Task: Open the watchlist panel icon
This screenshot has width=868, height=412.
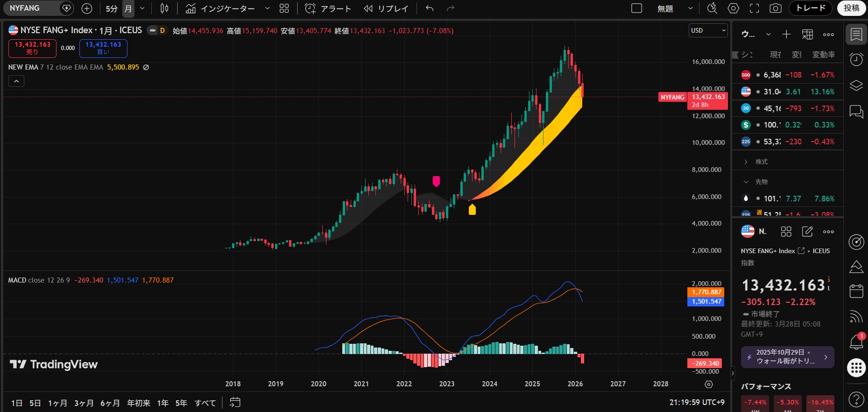Action: click(856, 34)
